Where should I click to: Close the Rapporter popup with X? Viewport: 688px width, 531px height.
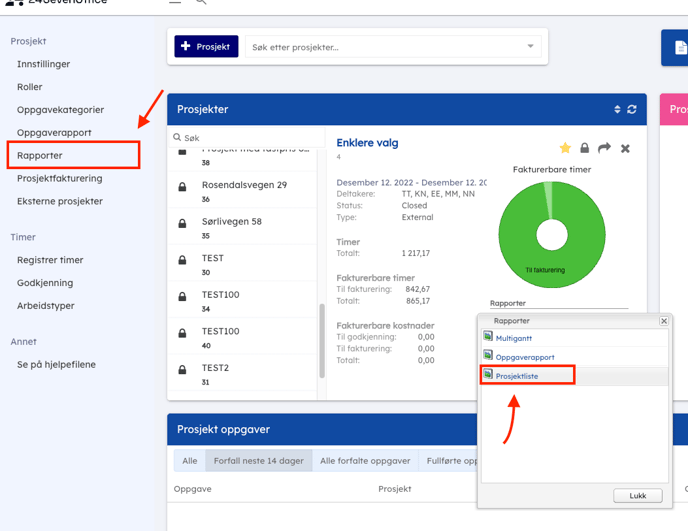pos(663,321)
